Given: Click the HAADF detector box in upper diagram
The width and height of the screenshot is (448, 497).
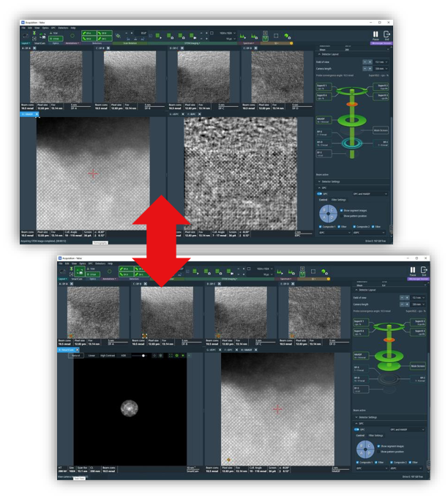Looking at the screenshot, I should (324, 119).
